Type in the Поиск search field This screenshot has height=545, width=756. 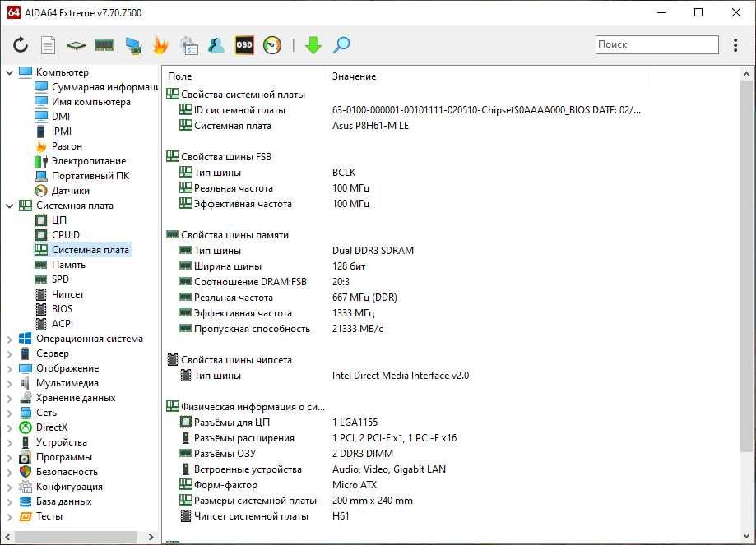[x=656, y=44]
